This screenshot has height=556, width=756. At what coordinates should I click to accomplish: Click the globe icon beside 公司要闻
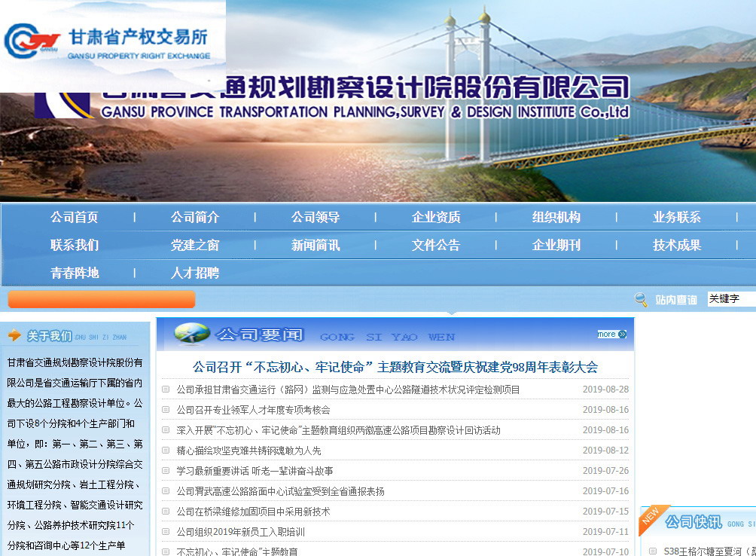(192, 334)
